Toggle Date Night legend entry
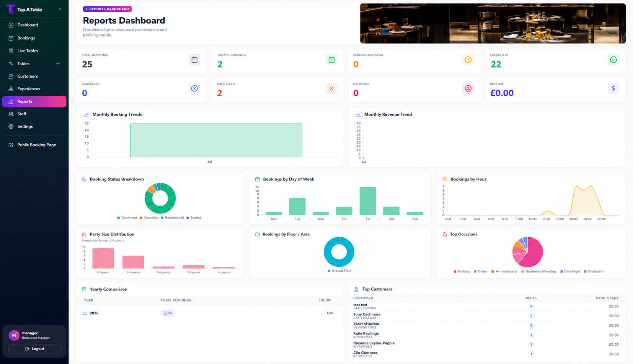The image size is (633, 364). 570,271
